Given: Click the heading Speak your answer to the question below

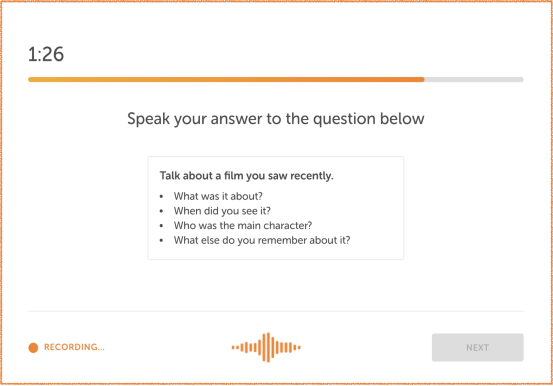Looking at the screenshot, I should 276,119.
